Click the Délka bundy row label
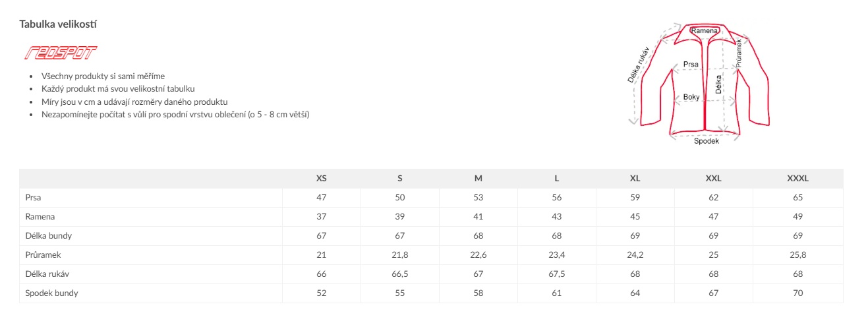Screen dimensions: 868x325 (x=49, y=236)
